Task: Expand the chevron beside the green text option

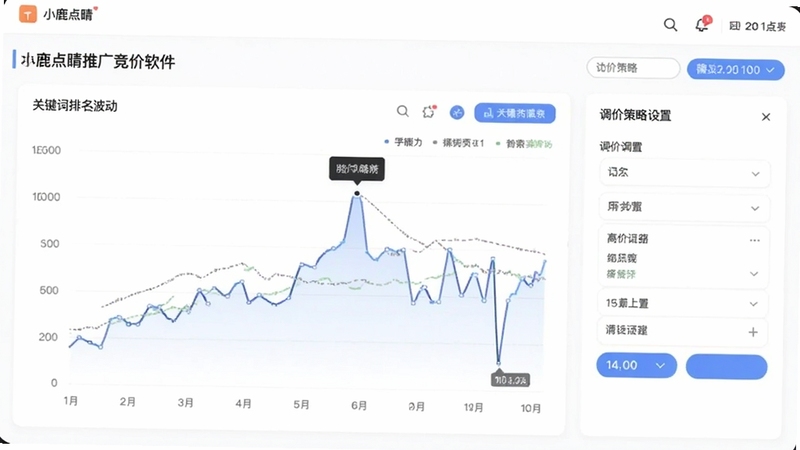Action: click(754, 274)
